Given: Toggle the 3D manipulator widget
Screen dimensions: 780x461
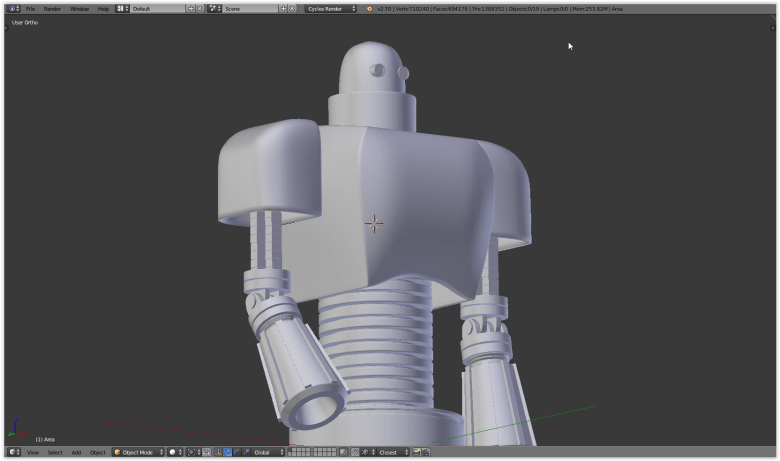Looking at the screenshot, I should (x=217, y=452).
